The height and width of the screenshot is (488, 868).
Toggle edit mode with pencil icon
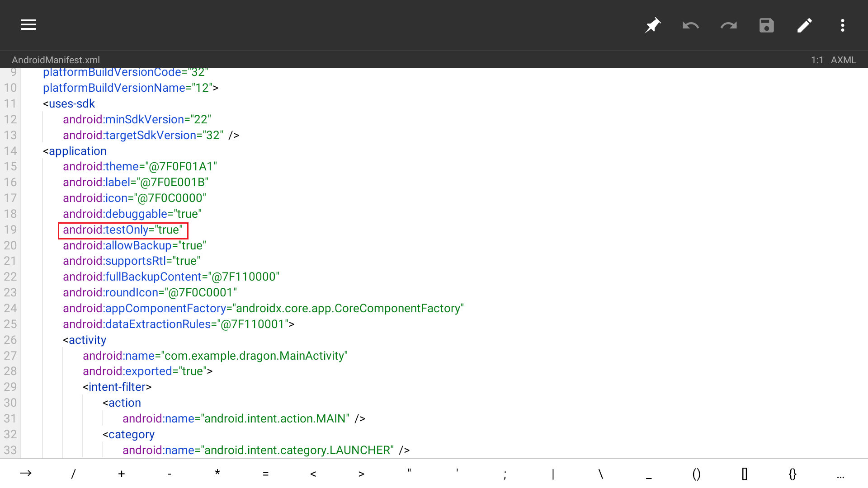coord(804,25)
